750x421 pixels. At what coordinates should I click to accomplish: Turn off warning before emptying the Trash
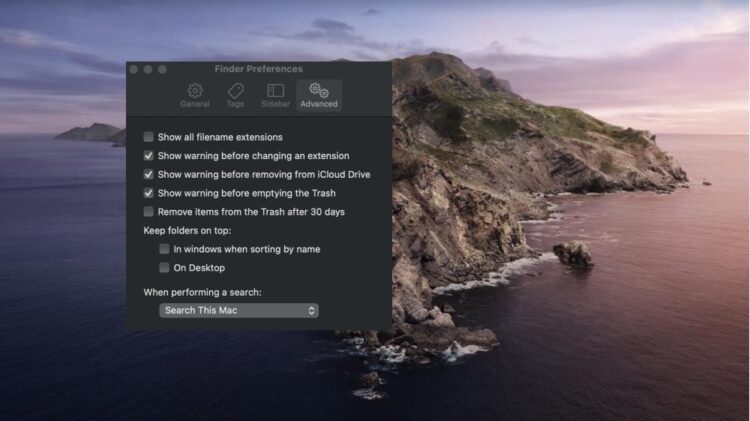[x=149, y=193]
